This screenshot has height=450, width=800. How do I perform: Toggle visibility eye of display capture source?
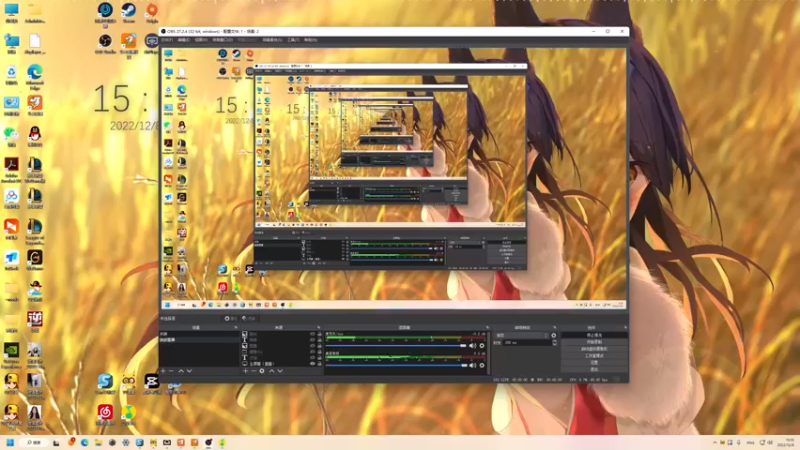(x=312, y=364)
